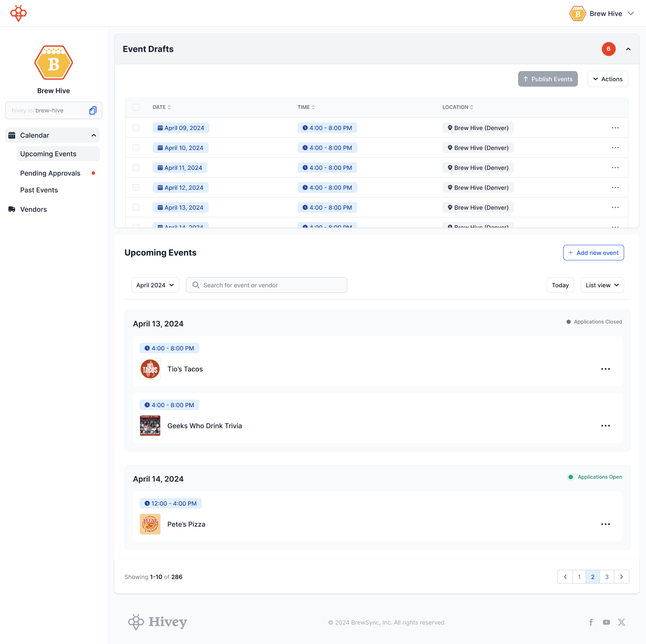Check the April 10, 2024 draft row
This screenshot has width=646, height=644.
pyautogui.click(x=136, y=148)
